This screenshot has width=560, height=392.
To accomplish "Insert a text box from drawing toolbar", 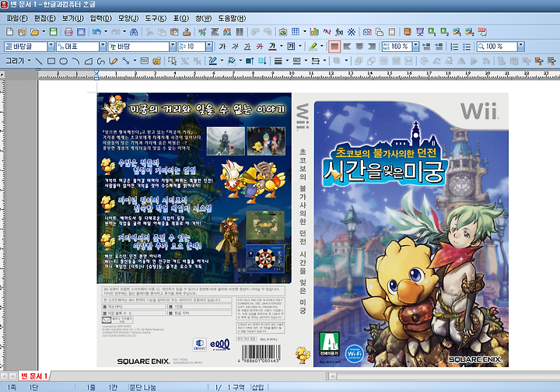I will point(145,61).
